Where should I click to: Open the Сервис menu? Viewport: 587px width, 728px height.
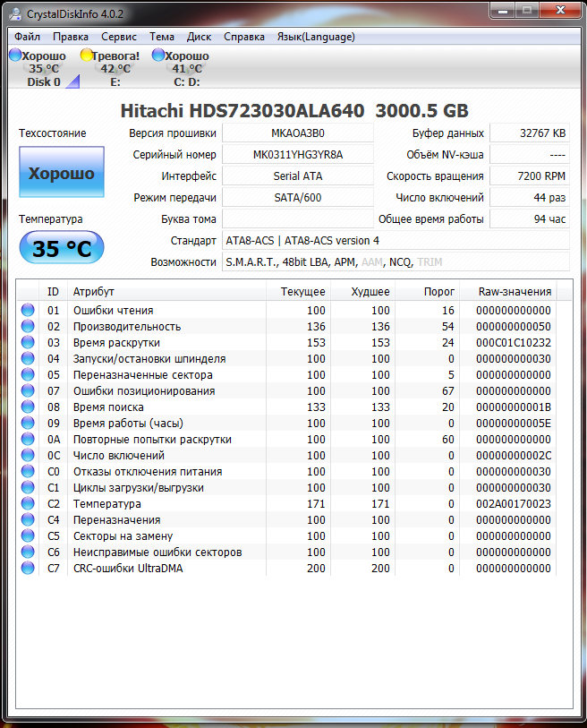119,37
